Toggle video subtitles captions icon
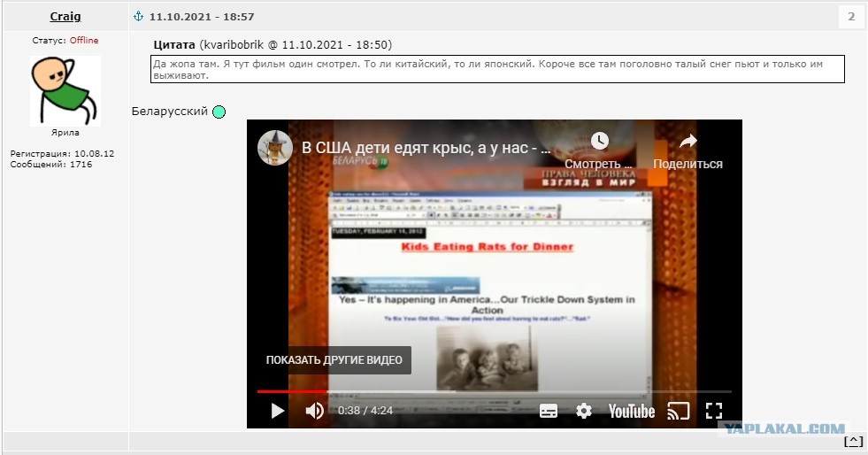 pyautogui.click(x=548, y=411)
